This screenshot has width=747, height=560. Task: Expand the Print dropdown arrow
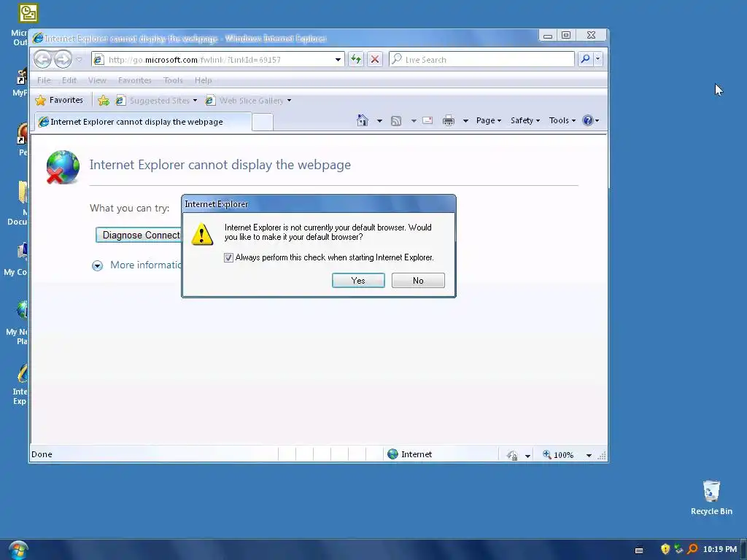[x=465, y=121]
